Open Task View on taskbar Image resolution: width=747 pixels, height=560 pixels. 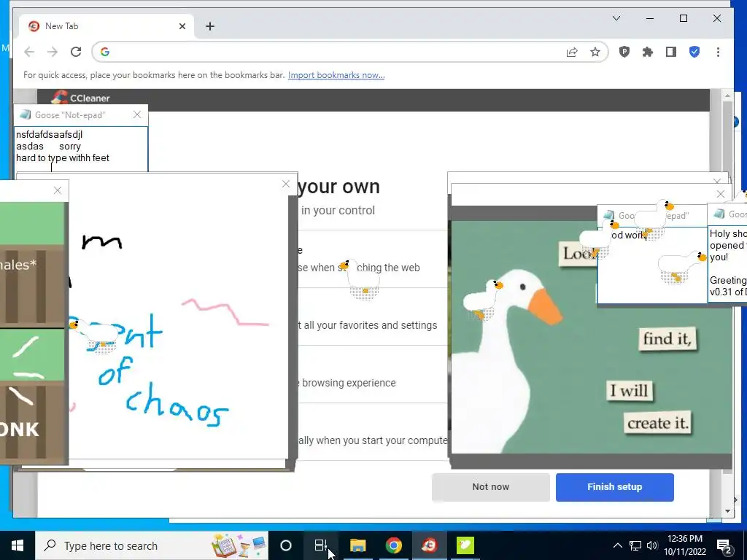click(321, 545)
